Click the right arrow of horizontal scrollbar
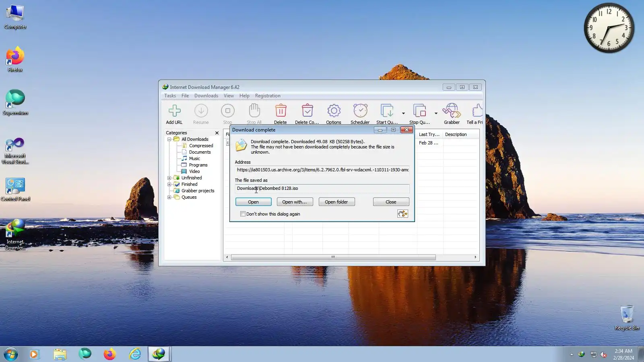 coord(475,257)
